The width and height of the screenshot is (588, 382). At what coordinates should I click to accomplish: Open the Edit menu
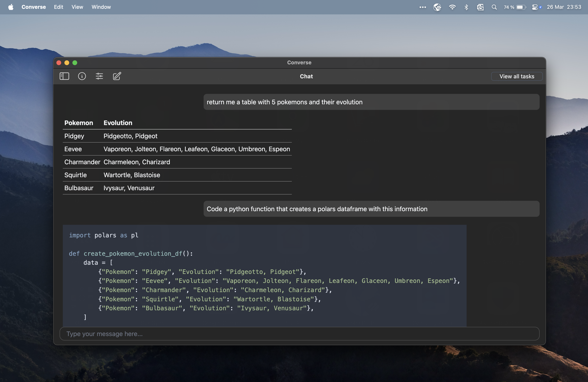coord(59,7)
